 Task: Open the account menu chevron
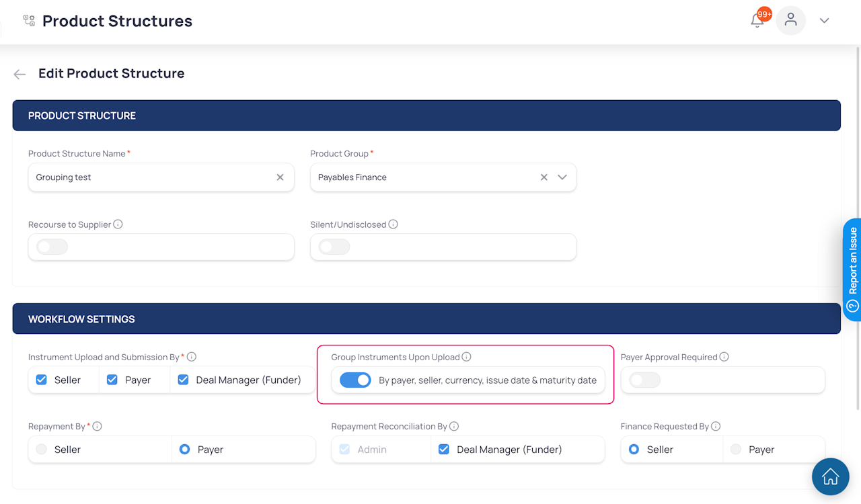pos(824,21)
